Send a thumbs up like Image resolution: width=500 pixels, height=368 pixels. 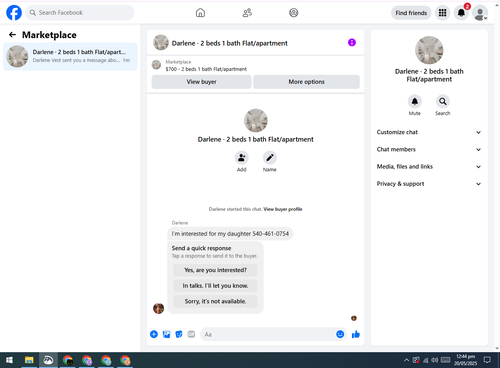[x=356, y=334]
